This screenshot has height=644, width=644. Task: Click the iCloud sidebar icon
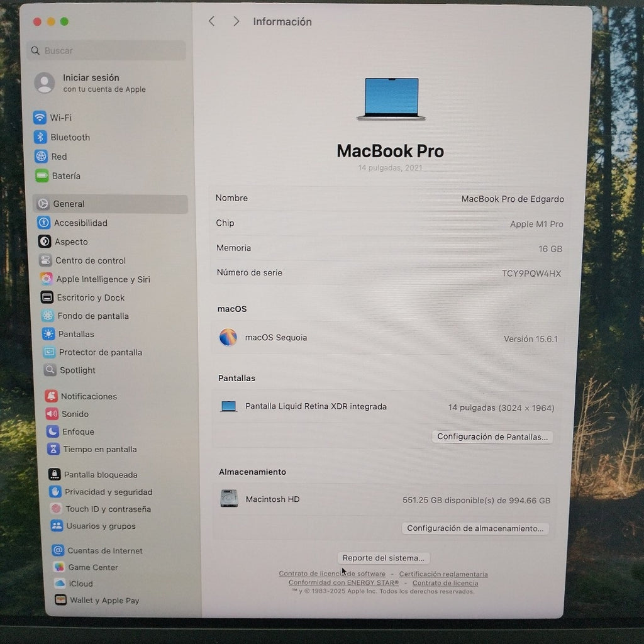[57, 584]
